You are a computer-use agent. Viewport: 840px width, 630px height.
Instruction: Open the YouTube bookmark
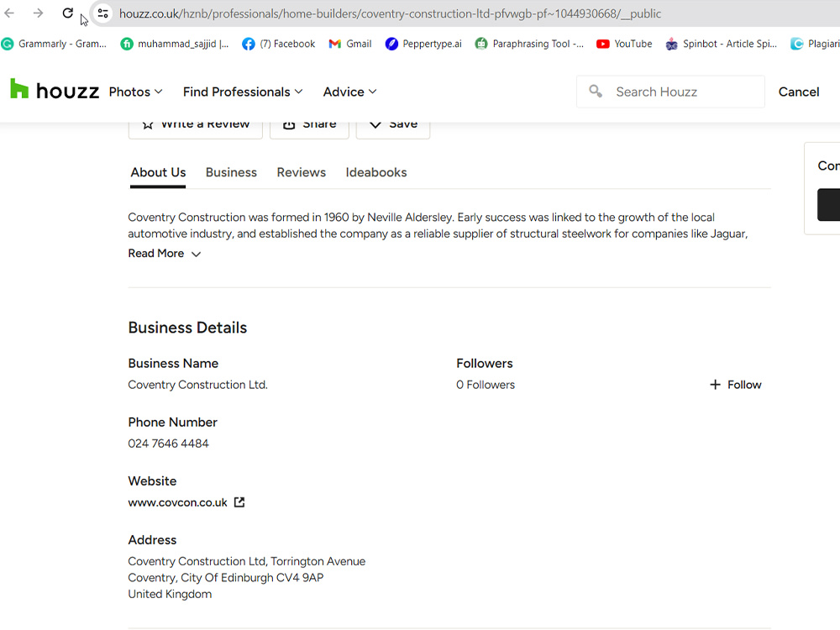(x=624, y=44)
